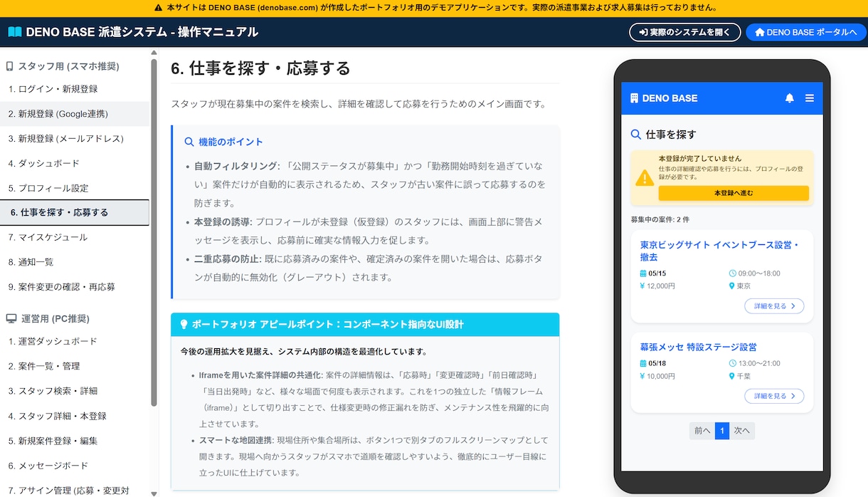The width and height of the screenshot is (868, 497).
Task: Click the yellow warning icon in 本登録 alert
Action: 645,177
